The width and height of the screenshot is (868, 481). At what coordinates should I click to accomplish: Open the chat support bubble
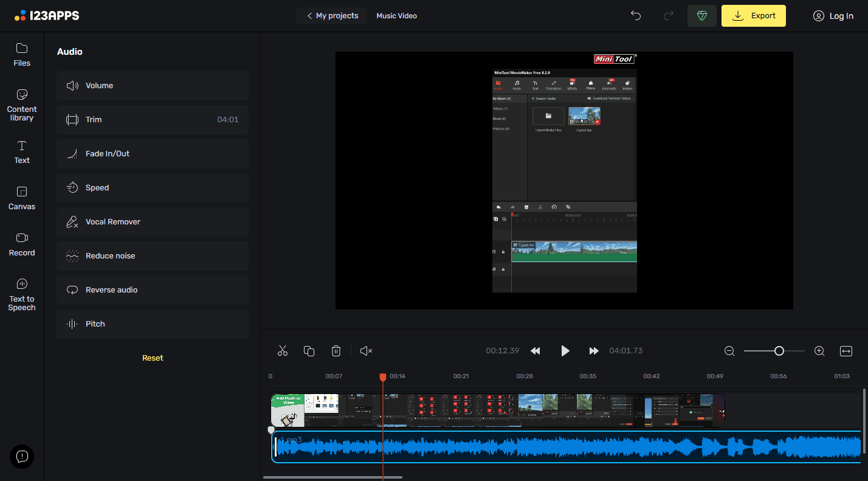pyautogui.click(x=22, y=457)
